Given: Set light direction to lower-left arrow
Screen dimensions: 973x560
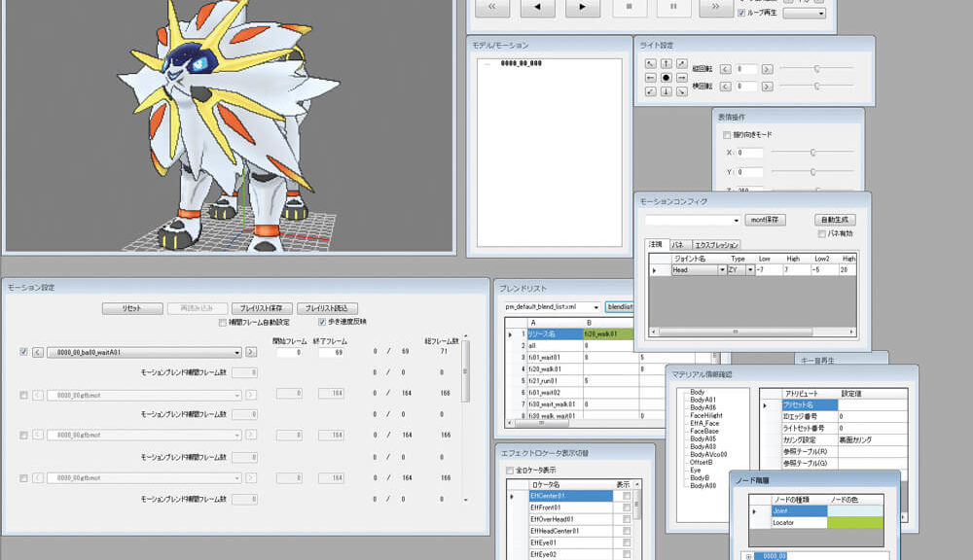Looking at the screenshot, I should [650, 91].
